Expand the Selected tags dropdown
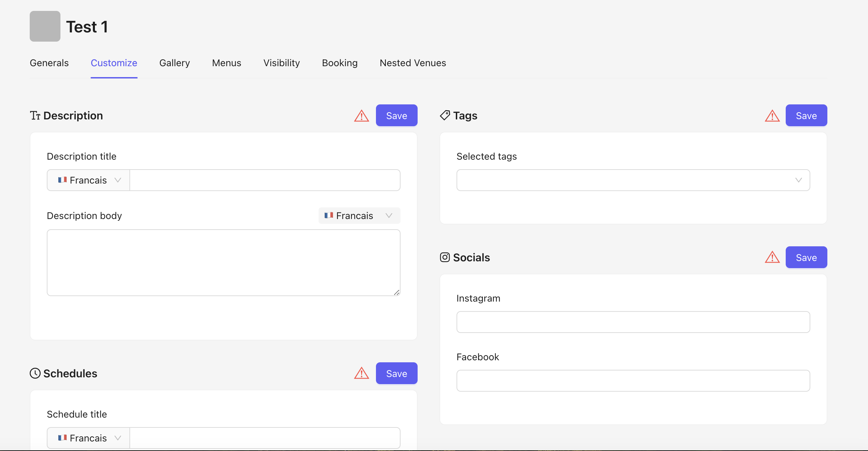The width and height of the screenshot is (868, 451). point(633,180)
